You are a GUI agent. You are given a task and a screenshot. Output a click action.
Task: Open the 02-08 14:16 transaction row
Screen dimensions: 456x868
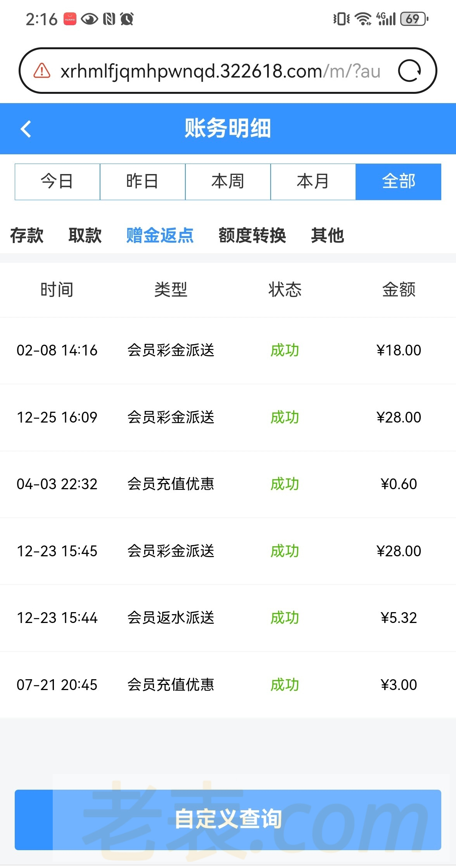[x=228, y=350]
